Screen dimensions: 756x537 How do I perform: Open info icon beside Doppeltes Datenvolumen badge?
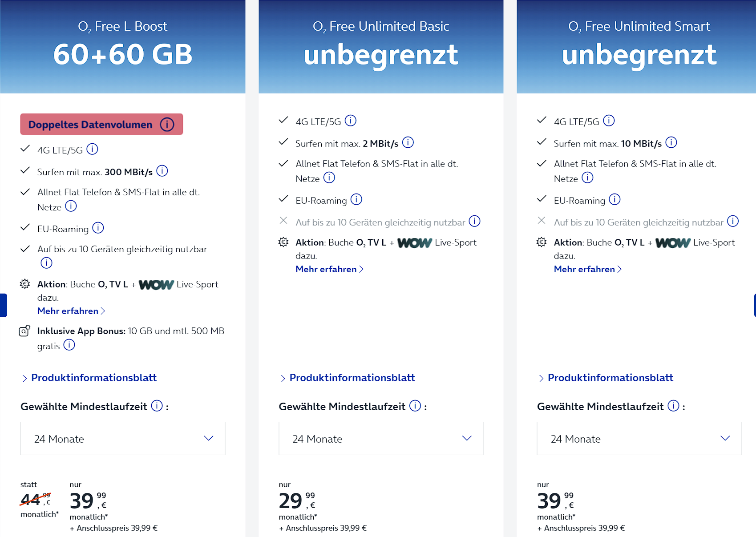tap(167, 125)
